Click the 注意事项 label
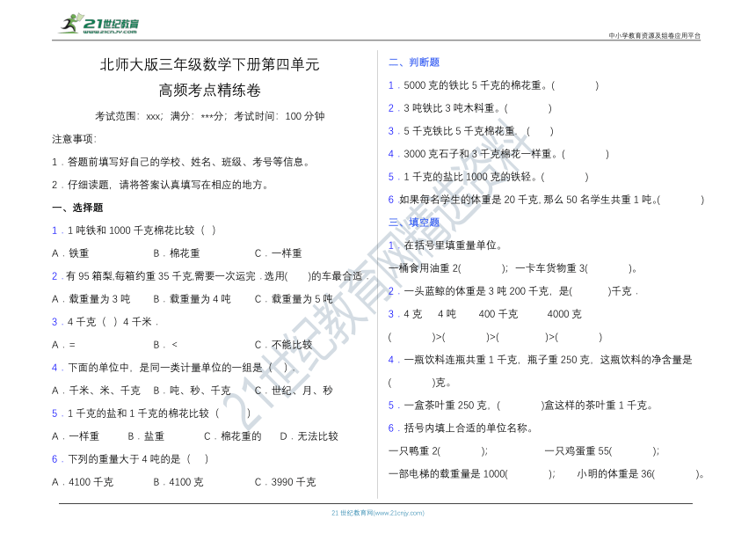 74,139
